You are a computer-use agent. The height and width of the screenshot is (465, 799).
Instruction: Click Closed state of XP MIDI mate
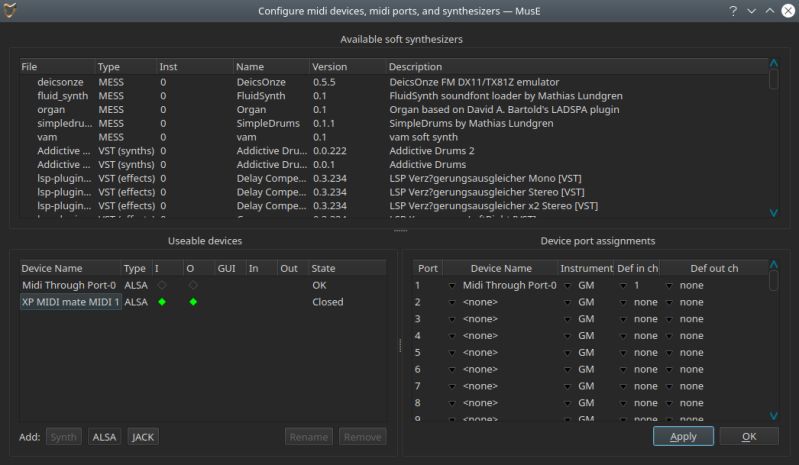point(328,302)
